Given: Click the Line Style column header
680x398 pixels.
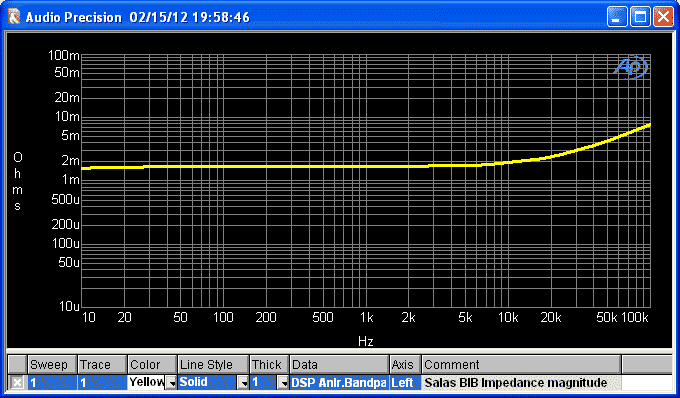Looking at the screenshot, I should [x=213, y=365].
